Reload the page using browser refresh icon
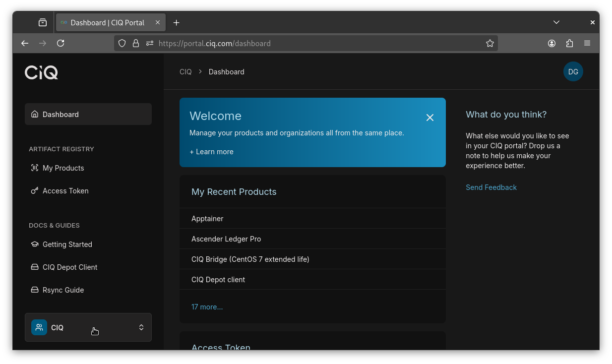This screenshot has height=364, width=612. tap(61, 44)
